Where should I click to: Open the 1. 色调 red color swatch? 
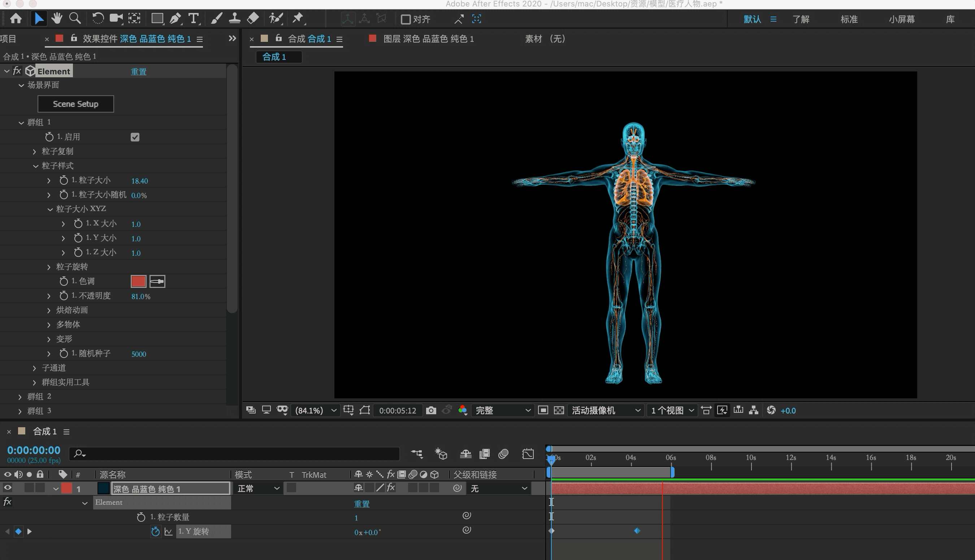(138, 281)
